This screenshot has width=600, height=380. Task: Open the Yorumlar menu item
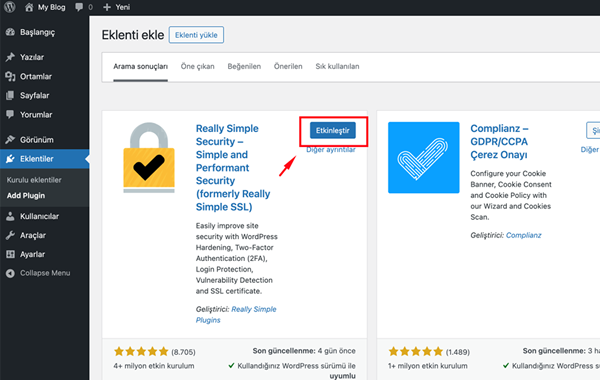click(x=36, y=114)
